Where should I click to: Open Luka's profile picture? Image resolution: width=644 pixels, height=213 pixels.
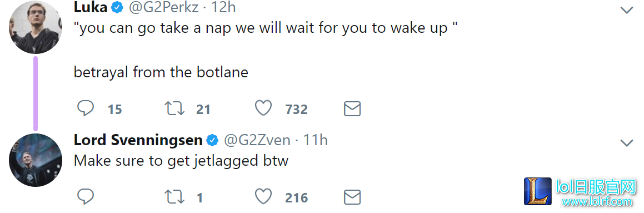(x=36, y=27)
